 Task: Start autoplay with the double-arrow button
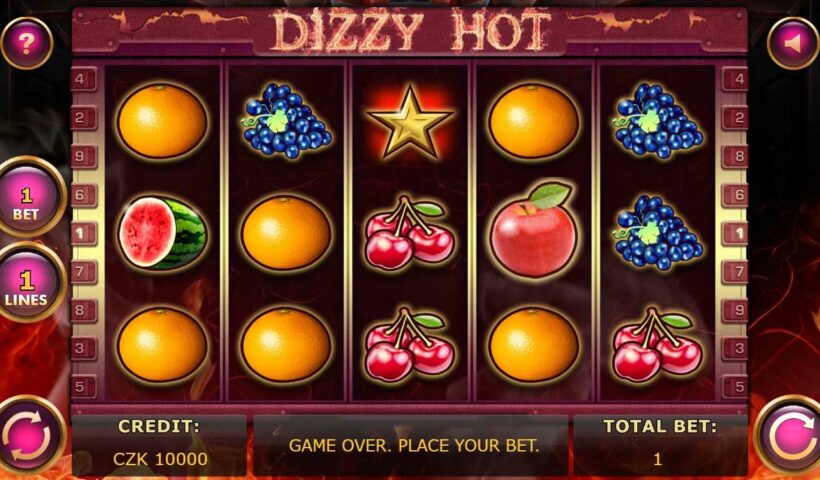pyautogui.click(x=30, y=436)
